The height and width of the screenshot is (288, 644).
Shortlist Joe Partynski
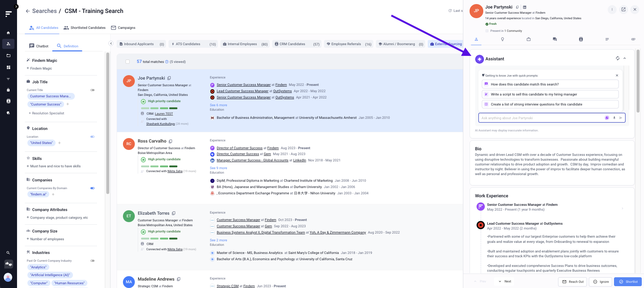tap(628, 282)
